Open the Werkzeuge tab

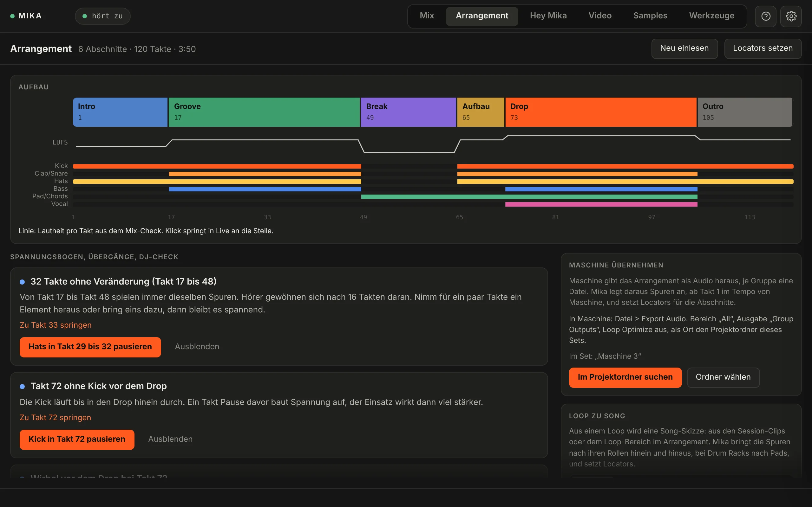click(712, 16)
